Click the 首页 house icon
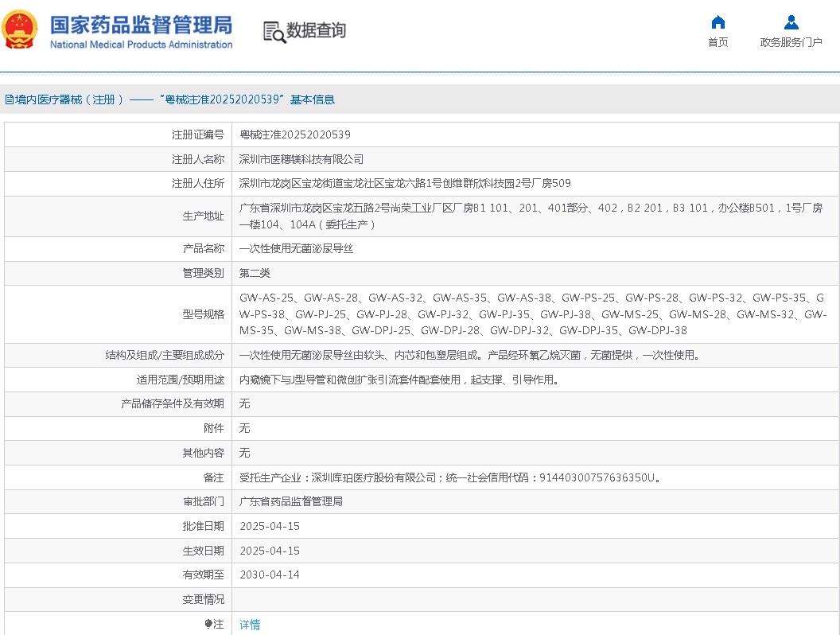The height and width of the screenshot is (635, 840). coord(717,22)
